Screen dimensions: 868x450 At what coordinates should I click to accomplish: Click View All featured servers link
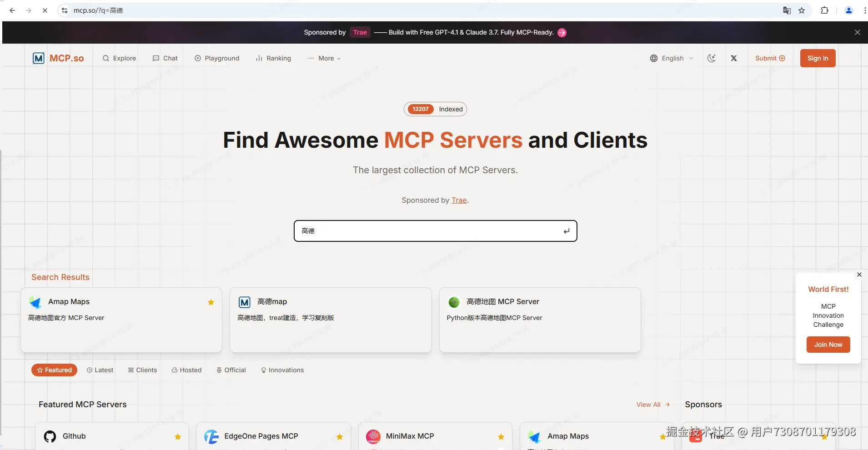[653, 405]
